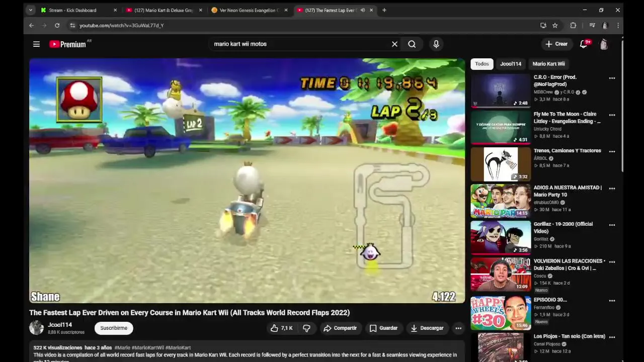Open the Gorillaz 19-2000 thumbnail
Screen dimensions: 644x362
(501, 238)
